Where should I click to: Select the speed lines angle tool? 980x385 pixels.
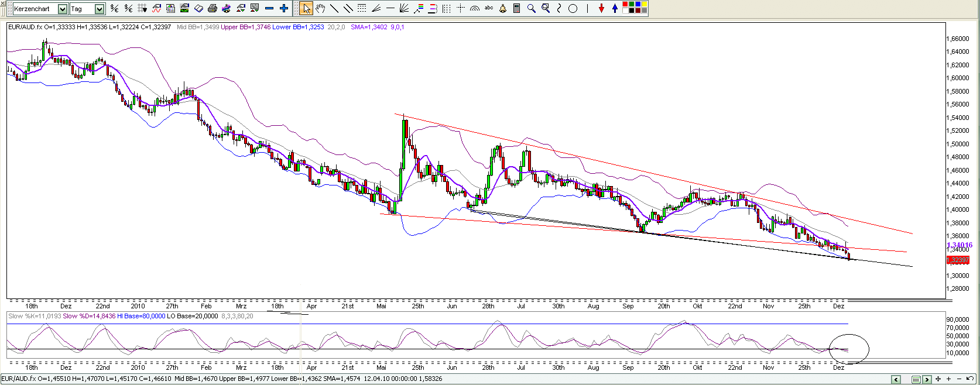376,8
